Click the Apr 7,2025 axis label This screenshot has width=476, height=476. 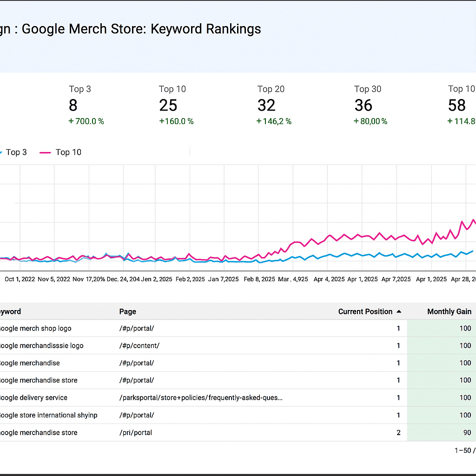tap(396, 279)
